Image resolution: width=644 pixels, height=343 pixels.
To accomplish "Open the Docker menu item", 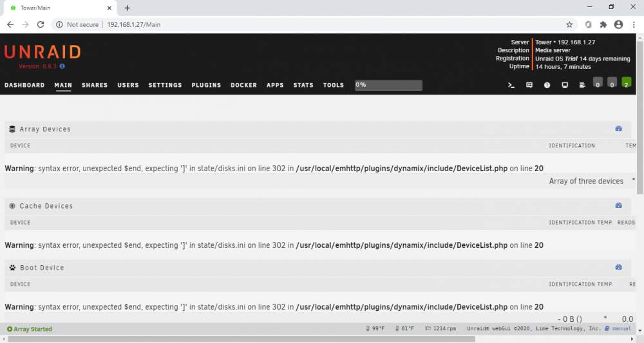I will pyautogui.click(x=243, y=86).
